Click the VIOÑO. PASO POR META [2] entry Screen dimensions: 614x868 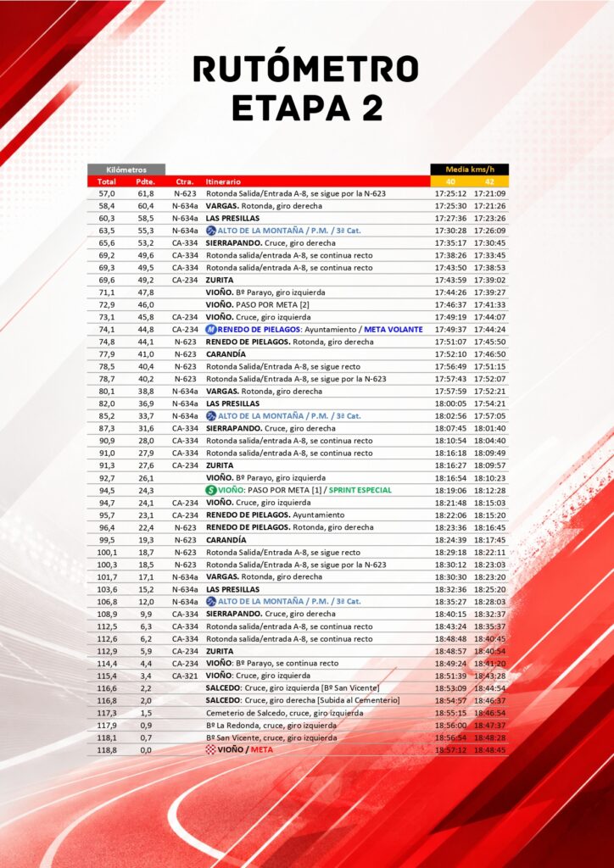tap(255, 305)
